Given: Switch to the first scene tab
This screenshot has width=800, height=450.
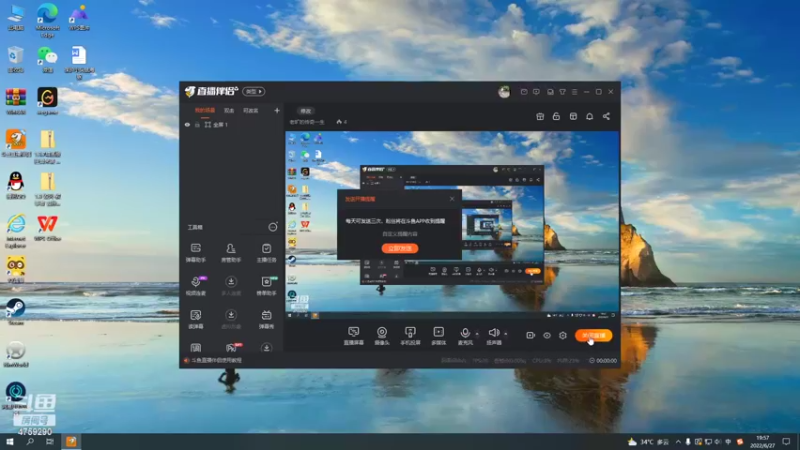Looking at the screenshot, I should [205, 110].
